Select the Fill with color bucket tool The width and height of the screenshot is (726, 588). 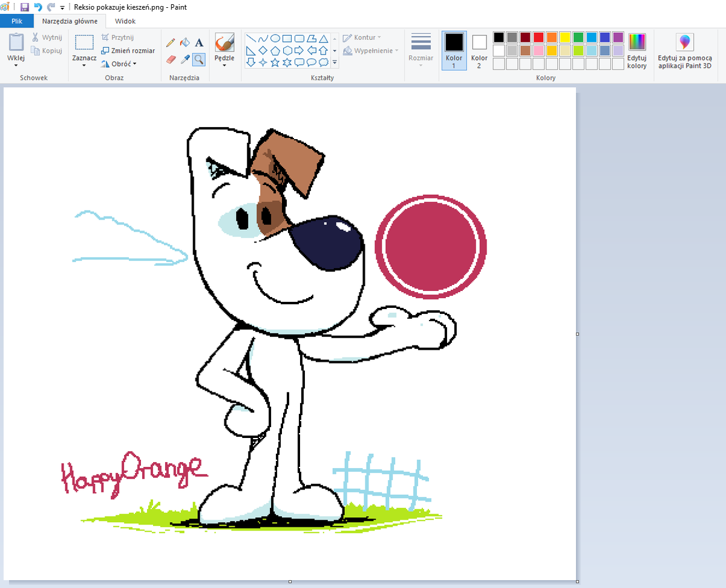(185, 42)
